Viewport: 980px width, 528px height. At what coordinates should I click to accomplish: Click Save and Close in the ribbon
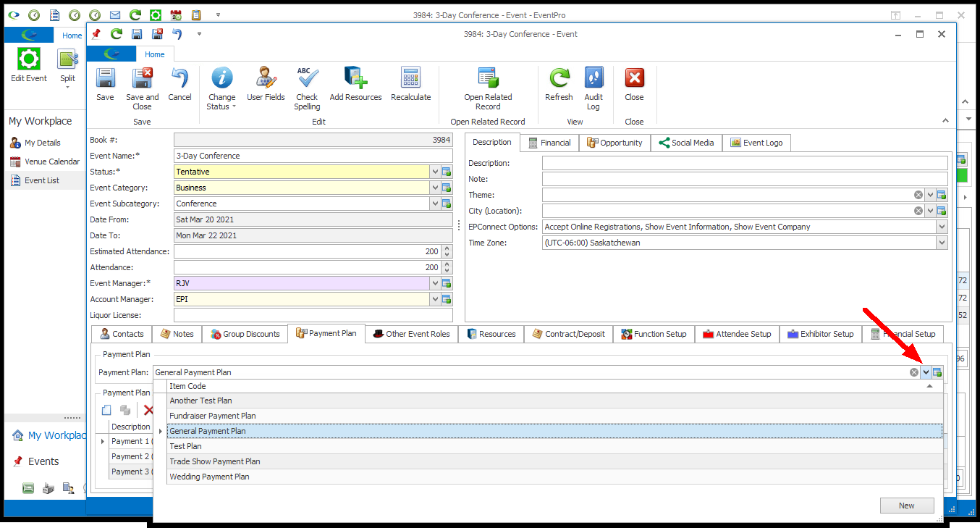[142, 88]
